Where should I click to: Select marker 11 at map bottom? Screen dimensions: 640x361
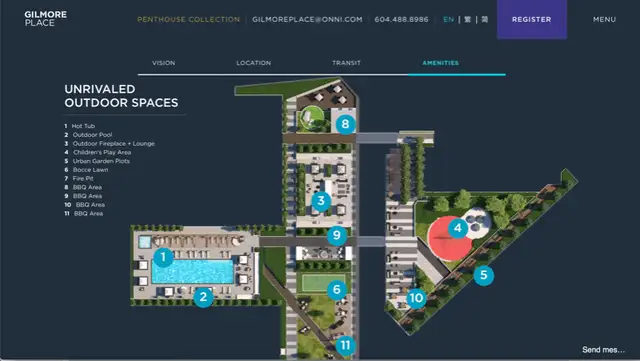pyautogui.click(x=345, y=345)
